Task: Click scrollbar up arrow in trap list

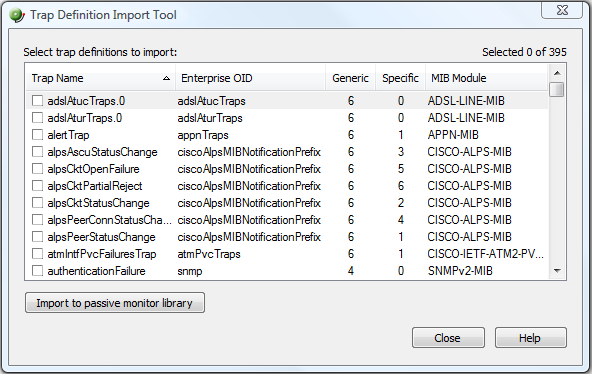Action: point(557,73)
